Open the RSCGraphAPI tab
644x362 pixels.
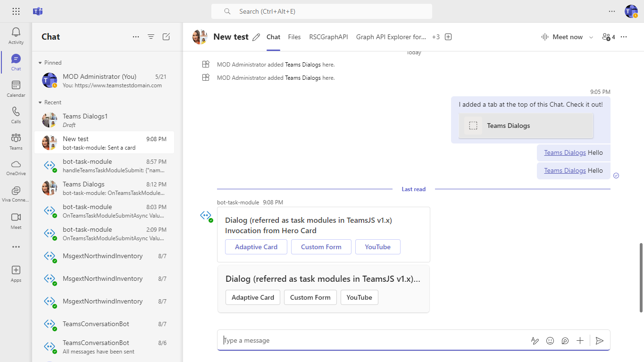(328, 37)
